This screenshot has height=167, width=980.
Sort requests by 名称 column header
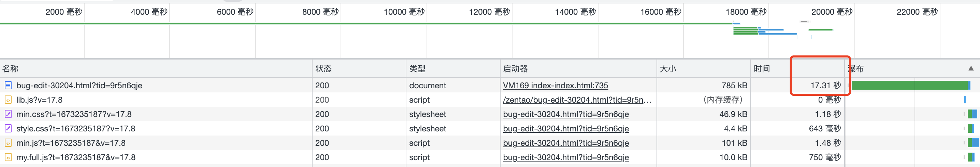click(11, 69)
